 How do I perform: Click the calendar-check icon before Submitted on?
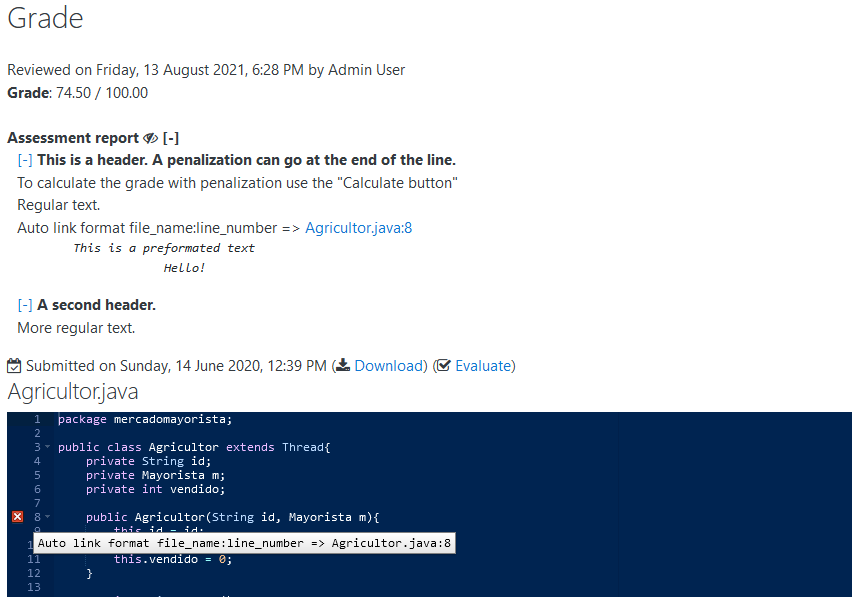(14, 366)
